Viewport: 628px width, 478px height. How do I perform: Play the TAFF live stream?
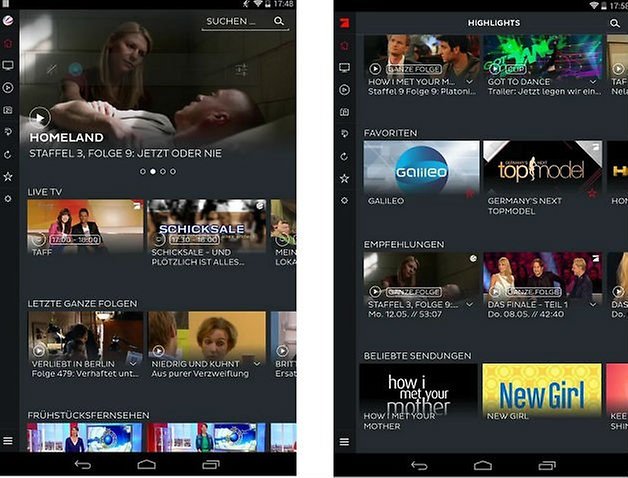pos(39,240)
